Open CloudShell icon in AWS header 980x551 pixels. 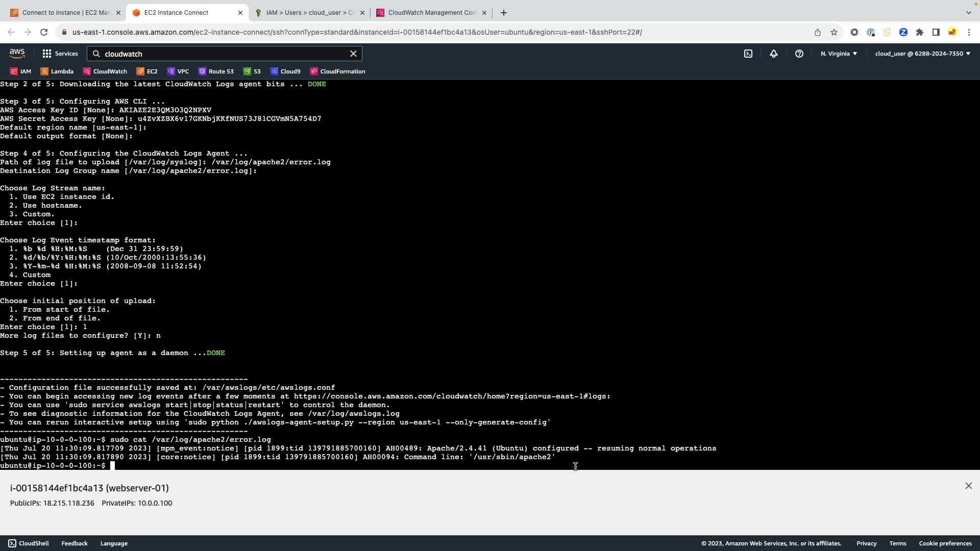pos(748,54)
